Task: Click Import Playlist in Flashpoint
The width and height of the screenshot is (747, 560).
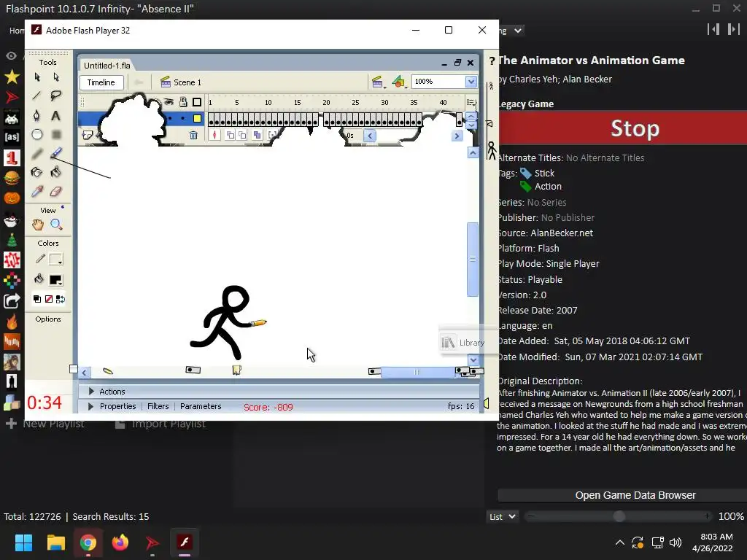Action: (x=160, y=424)
